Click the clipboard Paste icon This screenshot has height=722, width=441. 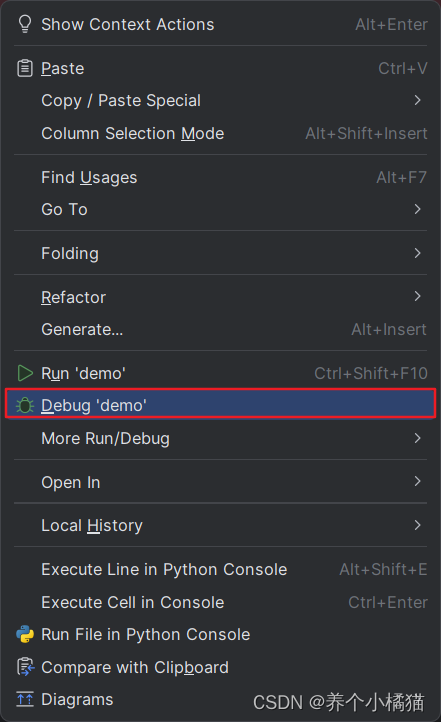click(x=25, y=69)
